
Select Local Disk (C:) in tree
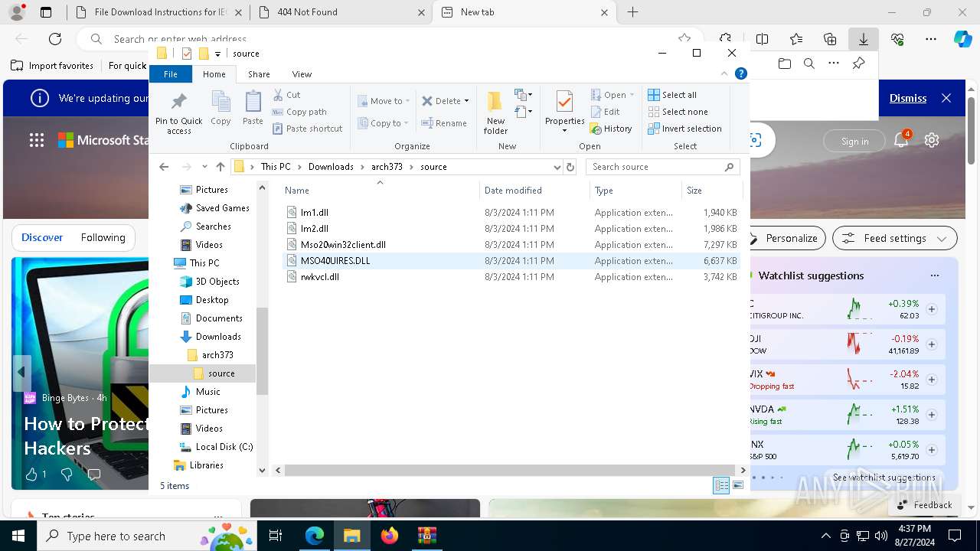coord(224,447)
